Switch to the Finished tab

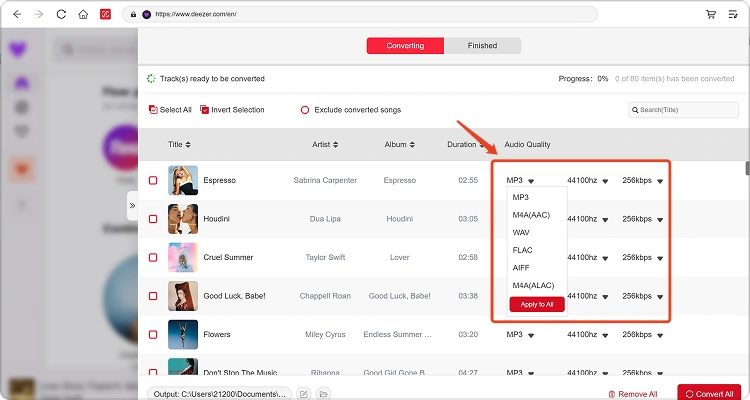[x=482, y=45]
